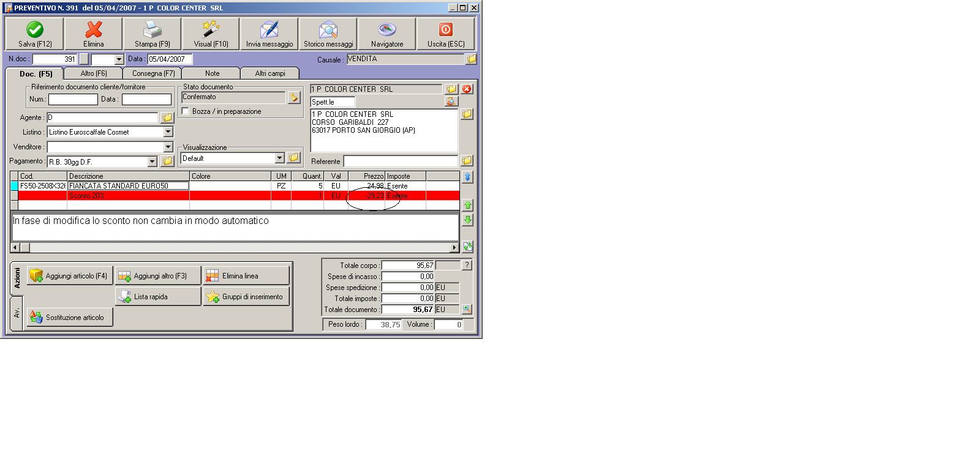The image size is (980, 454).
Task: Click the Data field showing 05/04/2007
Action: (x=170, y=59)
